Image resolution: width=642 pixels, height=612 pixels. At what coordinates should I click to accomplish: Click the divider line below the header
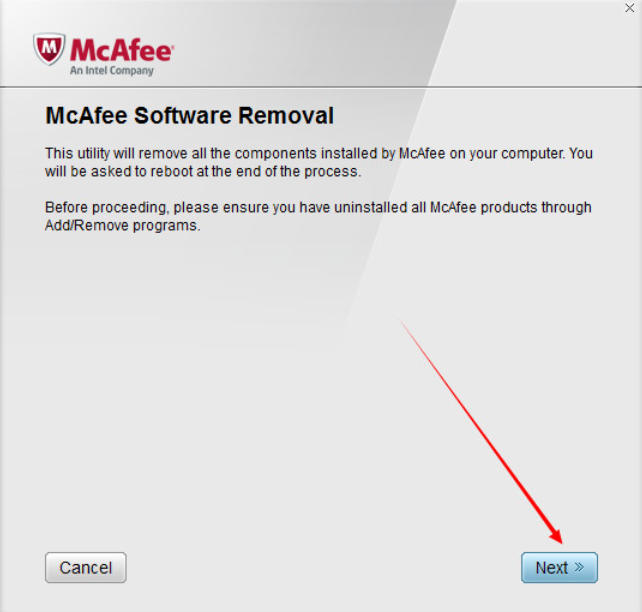(x=321, y=87)
